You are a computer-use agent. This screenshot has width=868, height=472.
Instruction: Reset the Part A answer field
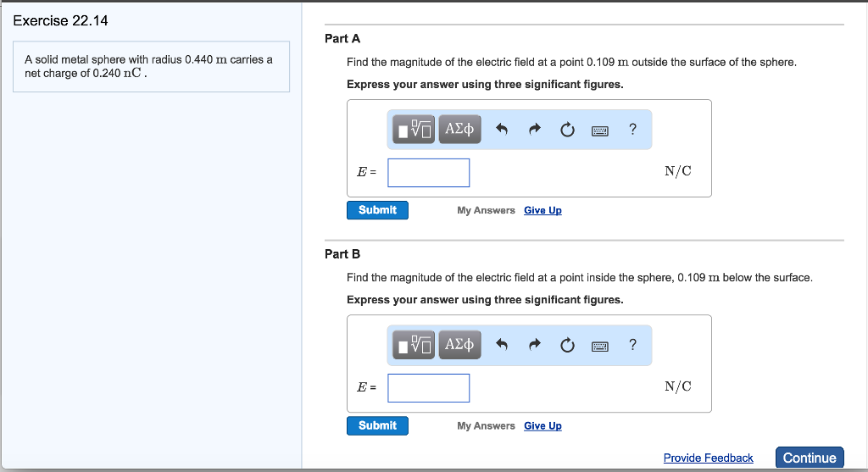point(567,130)
